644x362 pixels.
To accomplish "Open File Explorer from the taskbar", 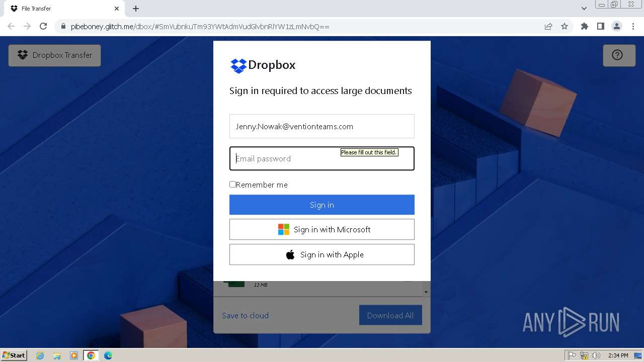I will coord(57,355).
